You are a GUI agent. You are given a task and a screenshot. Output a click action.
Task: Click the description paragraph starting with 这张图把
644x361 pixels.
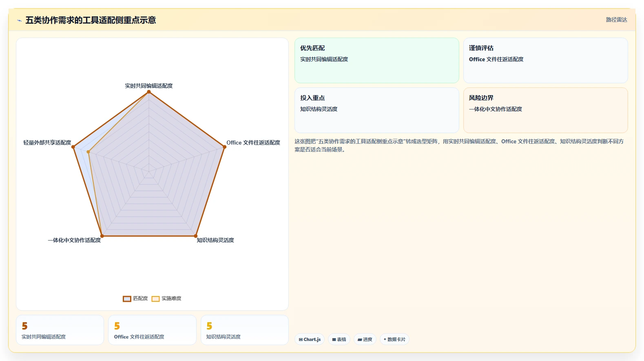click(459, 145)
